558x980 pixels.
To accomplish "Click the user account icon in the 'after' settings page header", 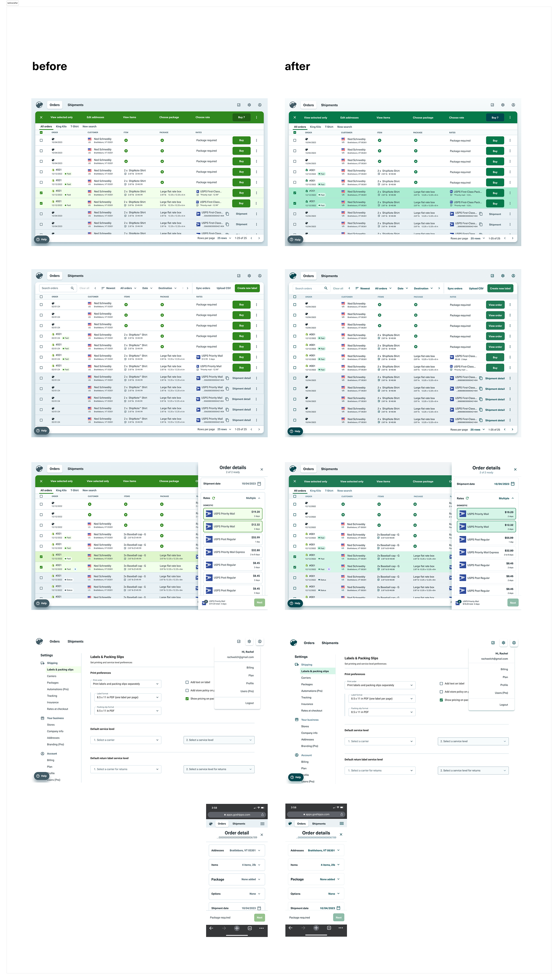I will (514, 643).
